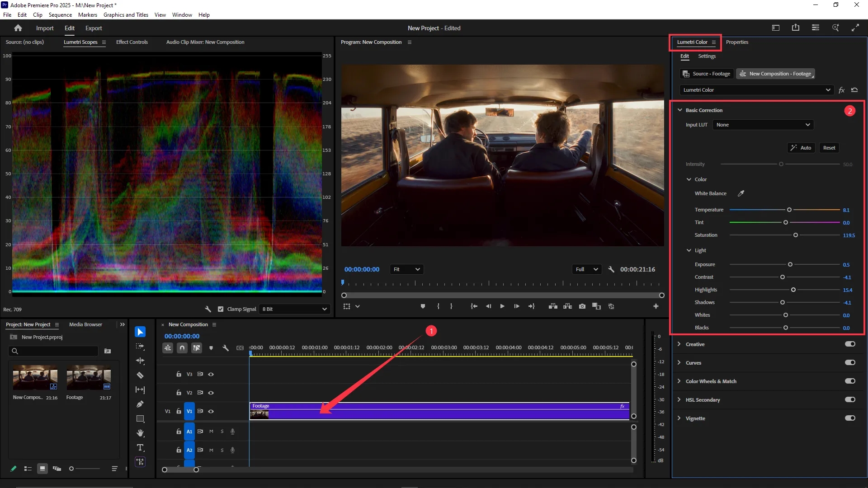
Task: Click the Mark Out bracket button
Action: pos(451,306)
